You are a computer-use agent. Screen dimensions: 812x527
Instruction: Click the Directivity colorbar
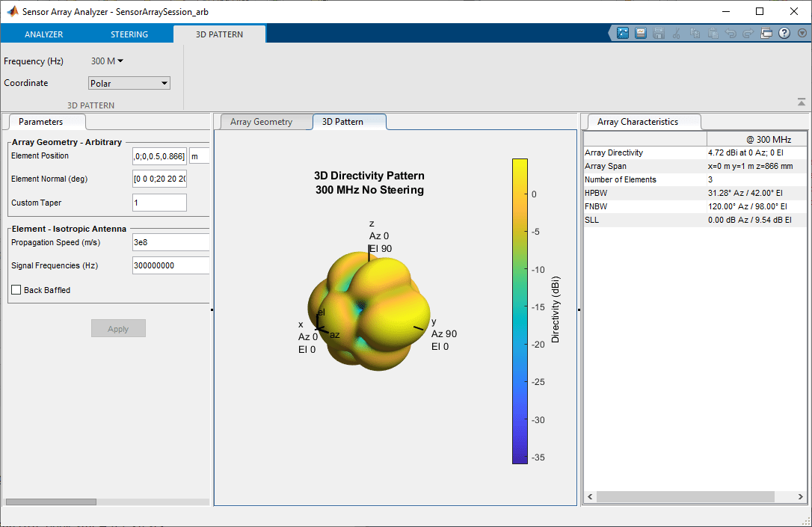click(x=520, y=311)
